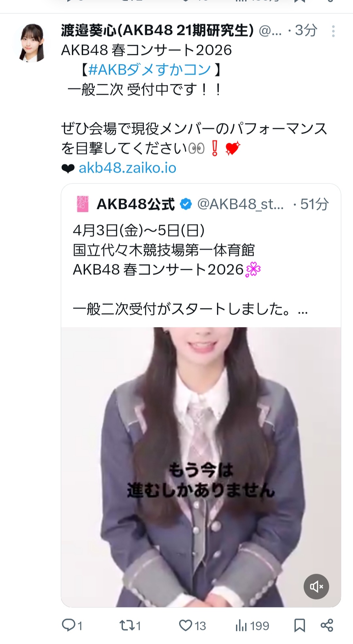Open the 渡邉葵心(AKB48 21期研究生) display name
This screenshot has height=644, width=353.
point(158,31)
